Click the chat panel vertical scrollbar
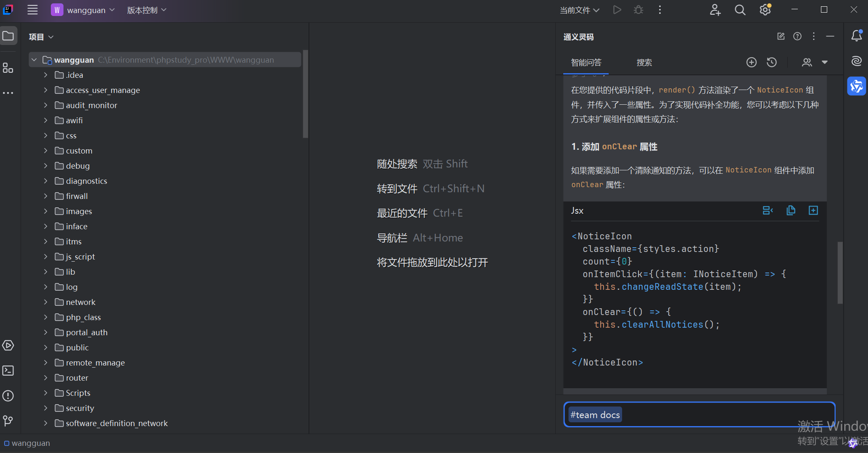 [x=840, y=273]
